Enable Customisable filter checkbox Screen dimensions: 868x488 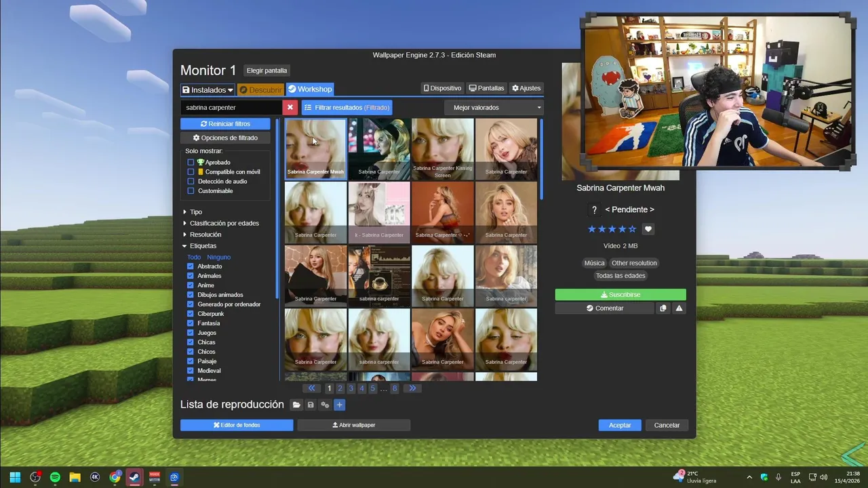[191, 191]
